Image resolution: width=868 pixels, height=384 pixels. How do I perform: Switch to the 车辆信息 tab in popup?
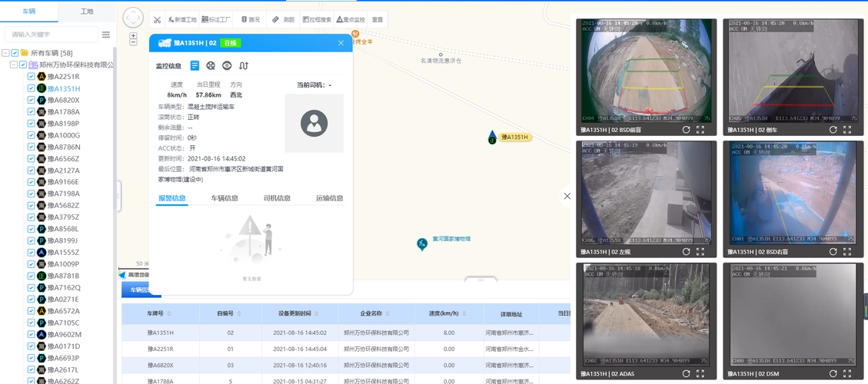(224, 198)
